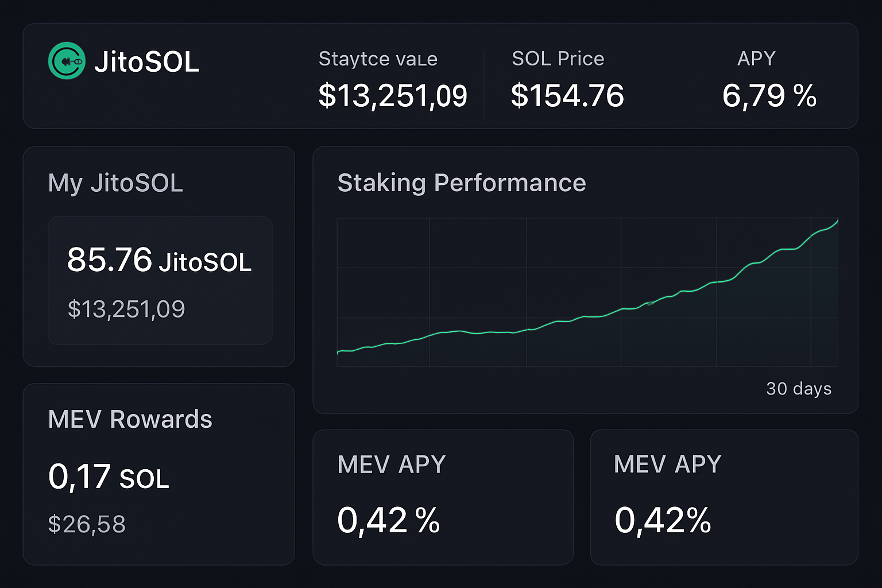The image size is (882, 588).
Task: Click the SOL Price value $154.76
Action: 567,96
